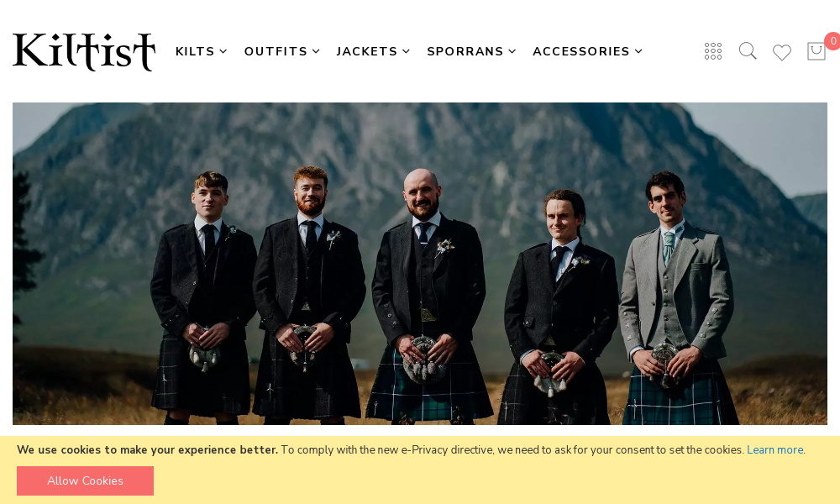This screenshot has width=840, height=504.
Task: Click the cart item count badge
Action: 832,40
